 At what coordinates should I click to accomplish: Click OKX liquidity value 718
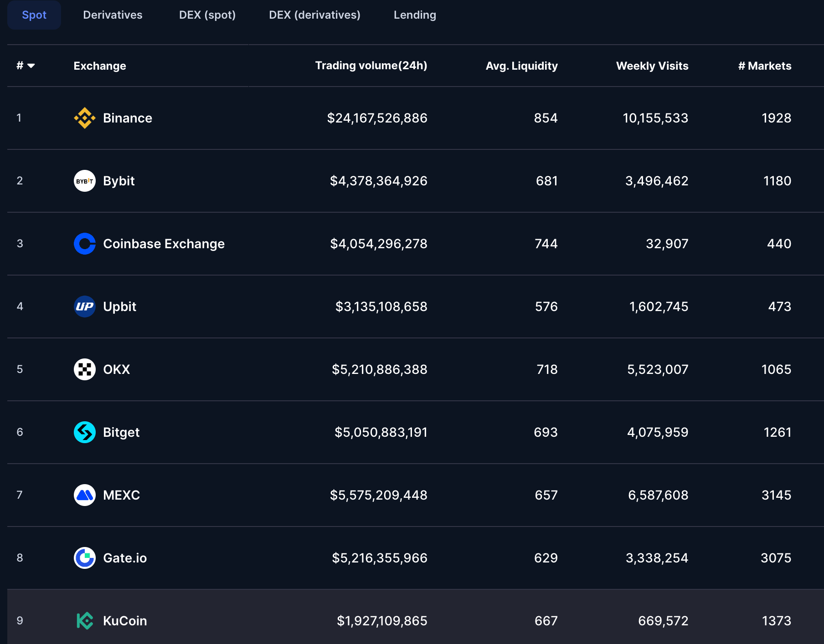[x=547, y=369]
